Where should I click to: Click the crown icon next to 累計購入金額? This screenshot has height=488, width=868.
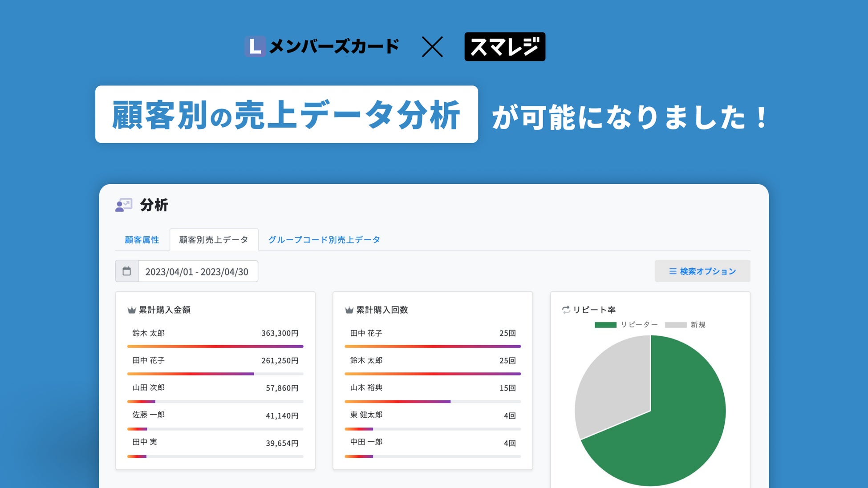pyautogui.click(x=132, y=310)
